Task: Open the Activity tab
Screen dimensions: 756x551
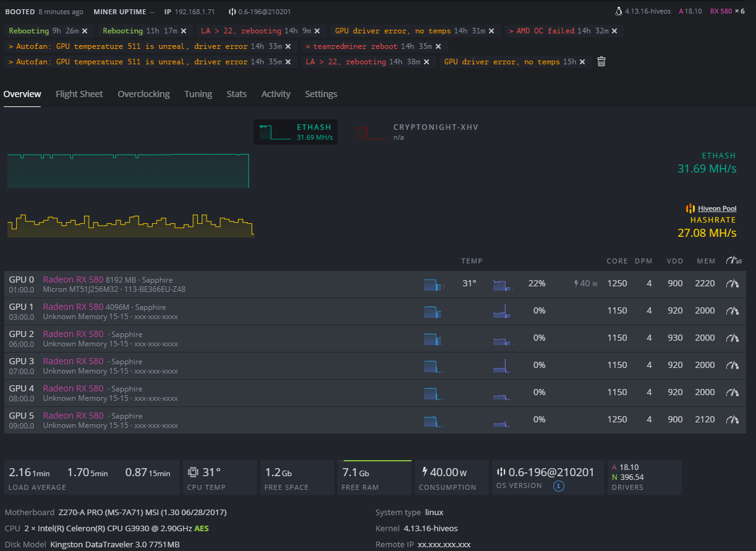Action: pos(276,94)
